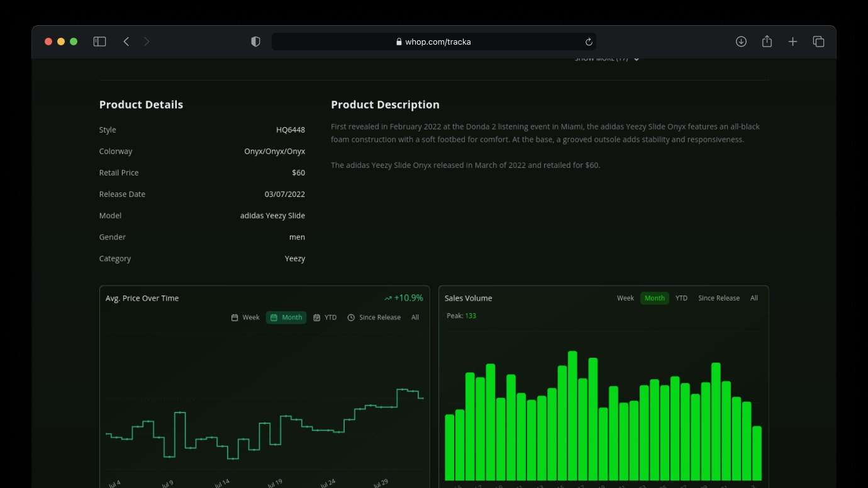Screen dimensions: 868x488
Task: Select Week in Sales Volume chart
Action: point(625,298)
